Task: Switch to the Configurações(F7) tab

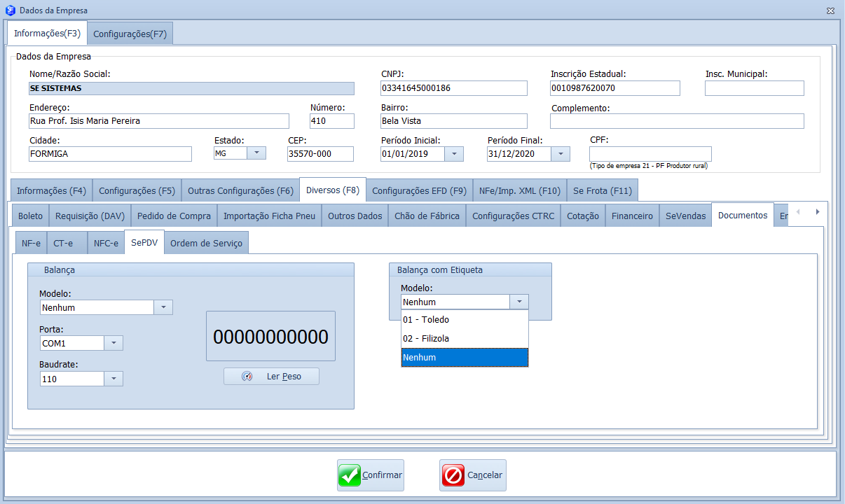Action: pyautogui.click(x=130, y=34)
